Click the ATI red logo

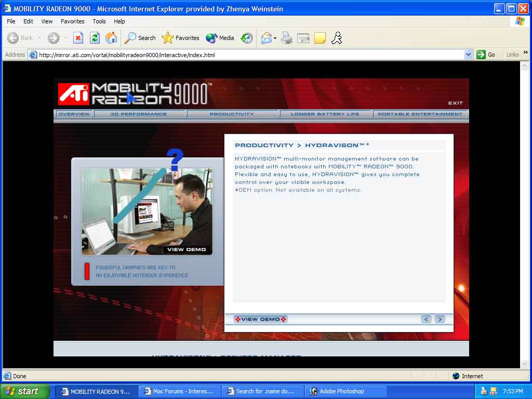tap(73, 94)
